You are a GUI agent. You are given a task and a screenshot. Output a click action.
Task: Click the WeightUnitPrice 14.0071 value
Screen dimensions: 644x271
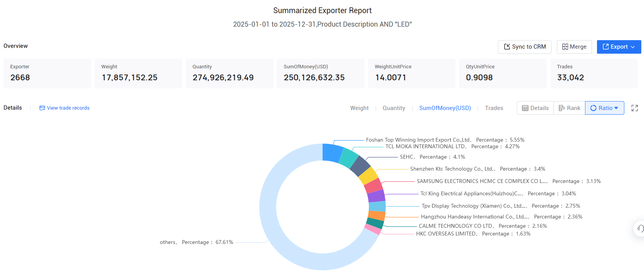[x=390, y=78]
